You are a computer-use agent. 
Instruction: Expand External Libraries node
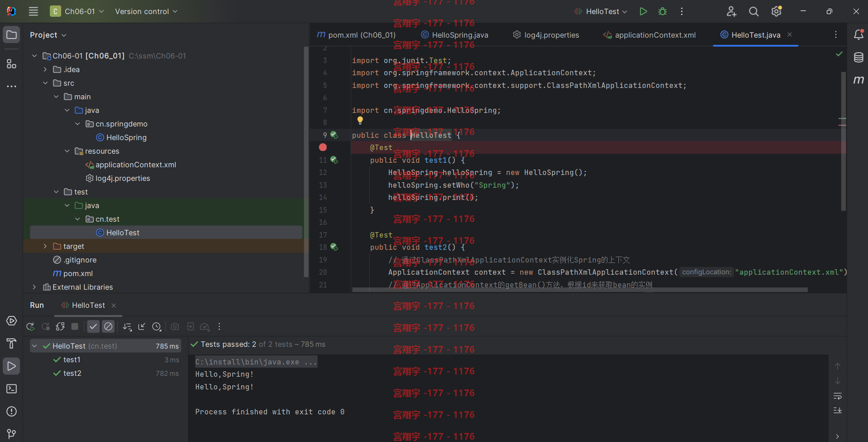point(34,287)
